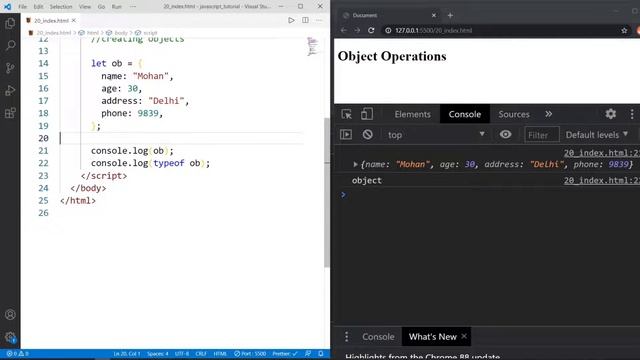
Task: Reload the browser page
Action: coord(371,30)
